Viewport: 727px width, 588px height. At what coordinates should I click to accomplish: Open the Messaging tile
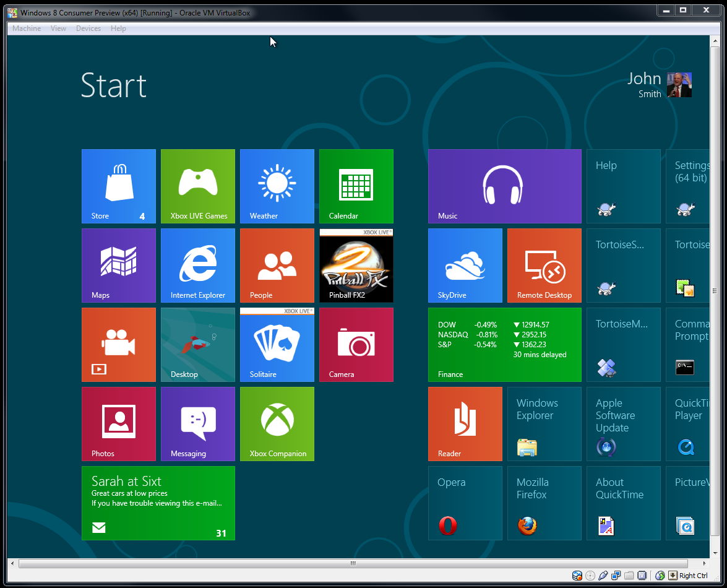click(198, 425)
